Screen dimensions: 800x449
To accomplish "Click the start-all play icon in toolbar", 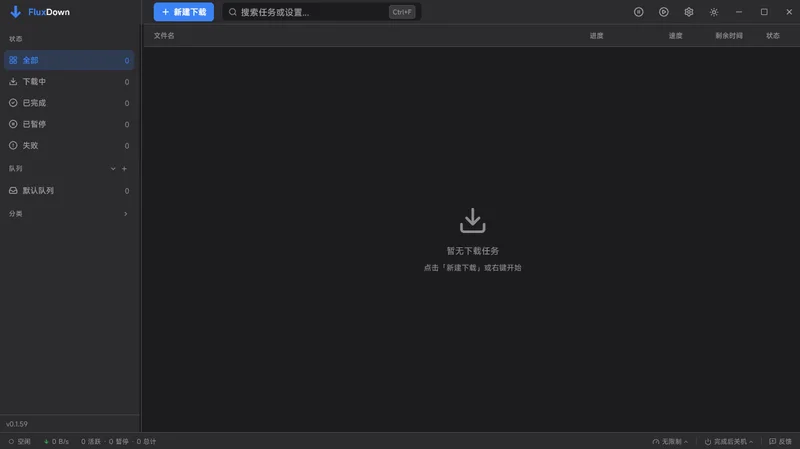I will [663, 12].
